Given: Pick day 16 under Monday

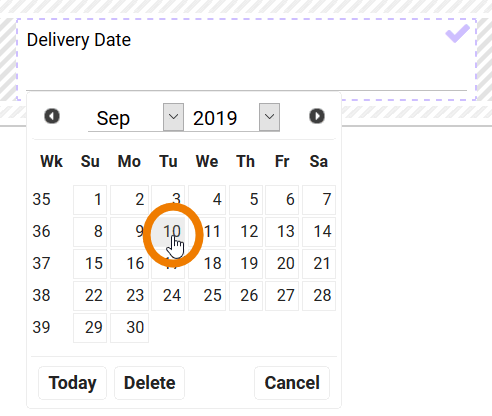Looking at the screenshot, I should point(129,264).
